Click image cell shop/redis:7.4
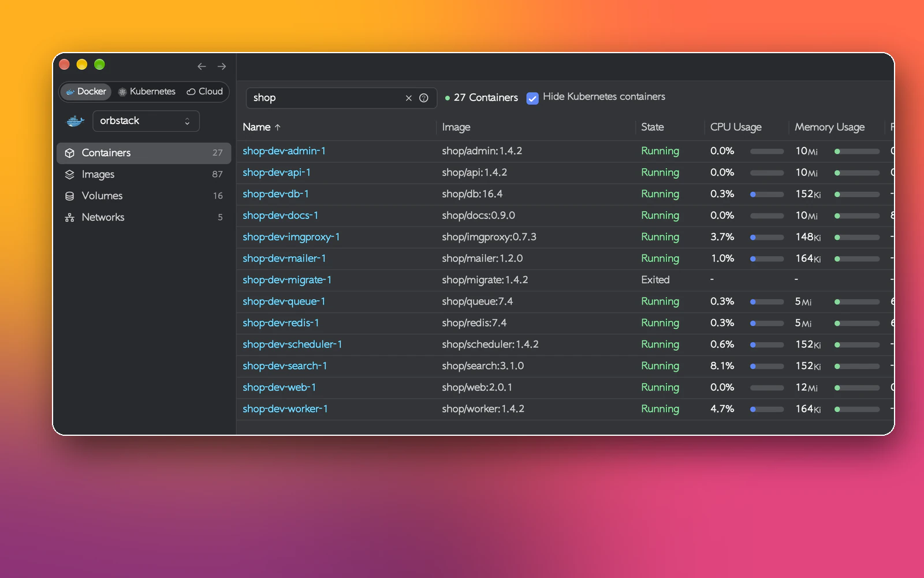 click(474, 323)
